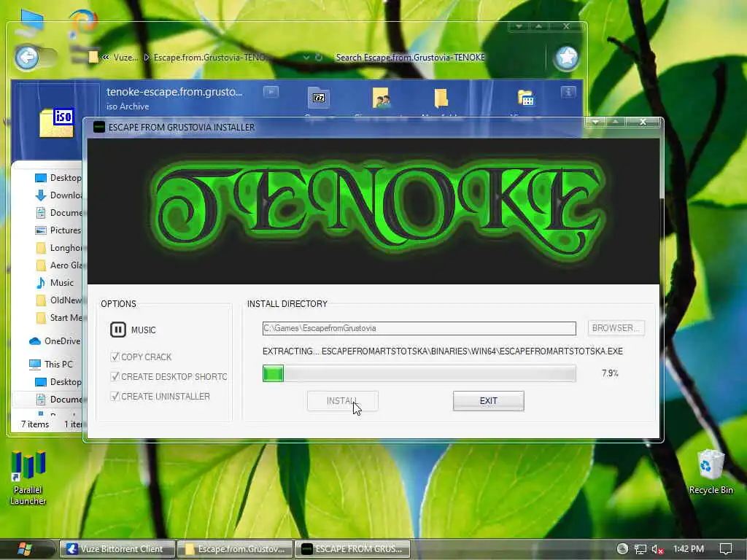The height and width of the screenshot is (560, 747).
Task: Click the TENOKE logo banner
Action: point(373,211)
